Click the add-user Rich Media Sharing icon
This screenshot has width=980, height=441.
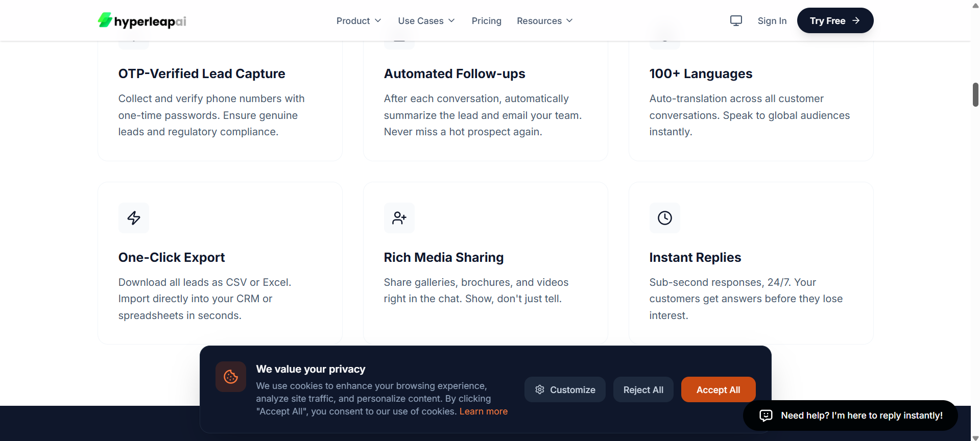pos(399,218)
